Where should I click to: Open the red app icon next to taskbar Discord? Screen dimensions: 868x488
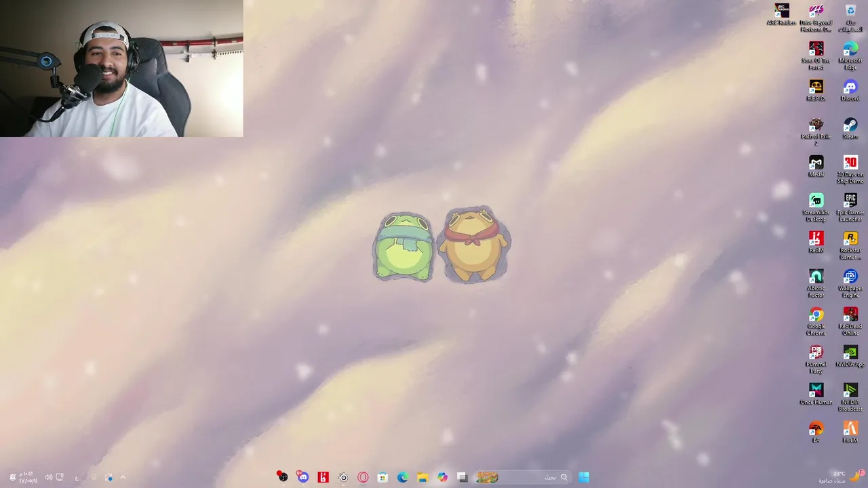point(323,477)
